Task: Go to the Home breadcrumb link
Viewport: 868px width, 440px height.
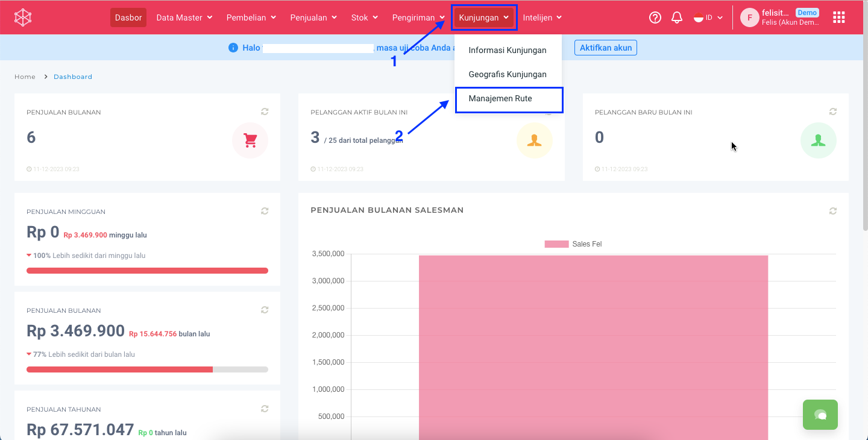Action: [x=25, y=77]
